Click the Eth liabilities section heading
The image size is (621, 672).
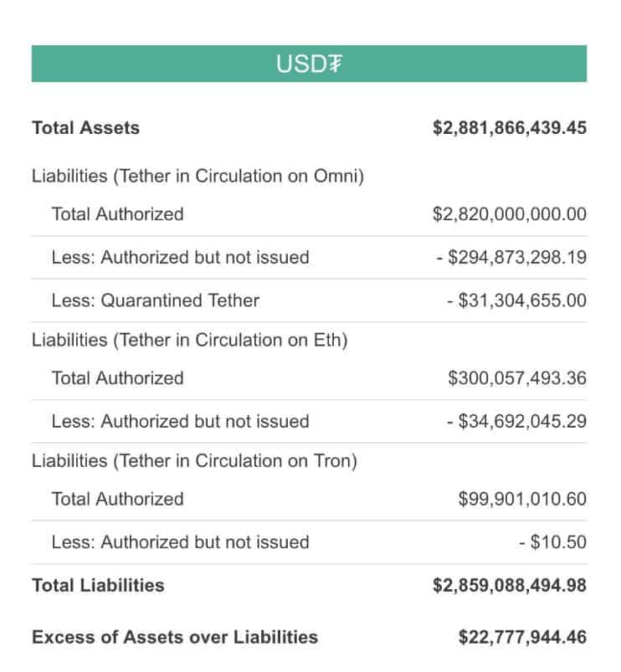189,340
